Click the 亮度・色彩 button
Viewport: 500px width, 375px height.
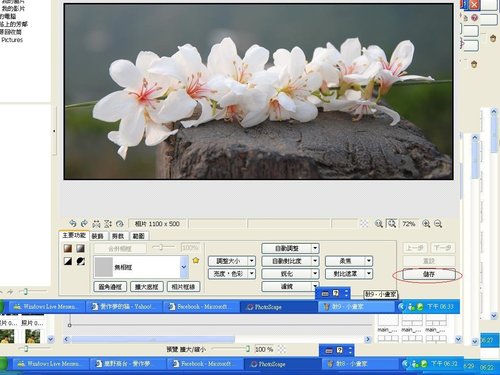228,274
